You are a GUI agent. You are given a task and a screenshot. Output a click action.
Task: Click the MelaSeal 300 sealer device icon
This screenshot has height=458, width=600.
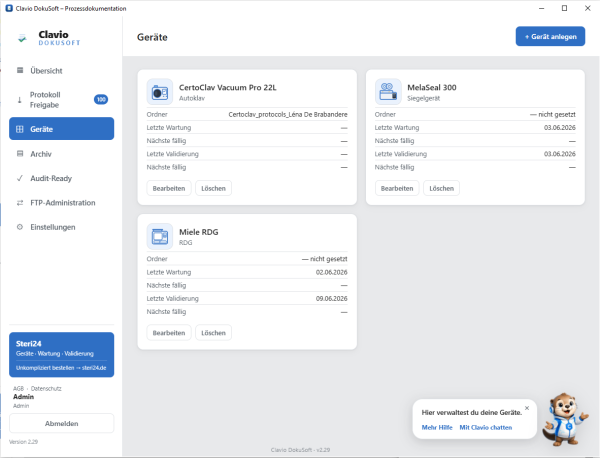pos(388,92)
